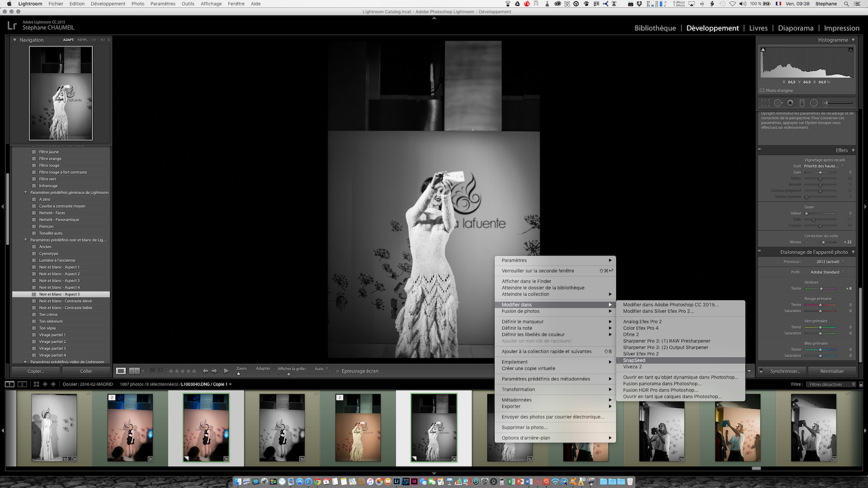Image resolution: width=868 pixels, height=488 pixels.
Task: Open Filtres désactivés filter dropdown
Action: 831,384
